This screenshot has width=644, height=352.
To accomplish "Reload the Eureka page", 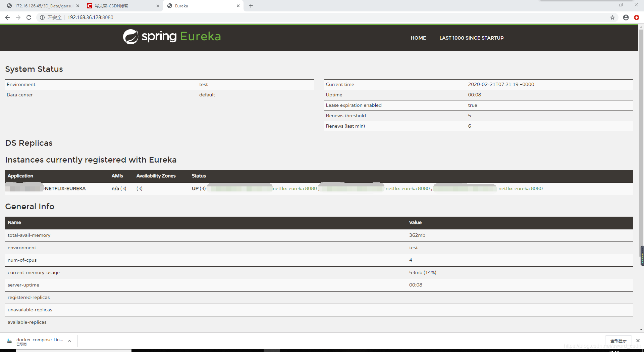I will 29,17.
